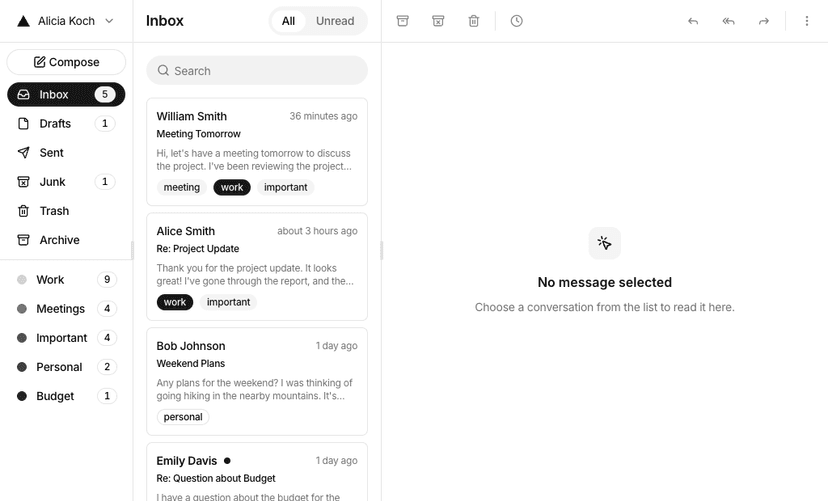The image size is (828, 501).
Task: Open the Junk folder
Action: 66,182
